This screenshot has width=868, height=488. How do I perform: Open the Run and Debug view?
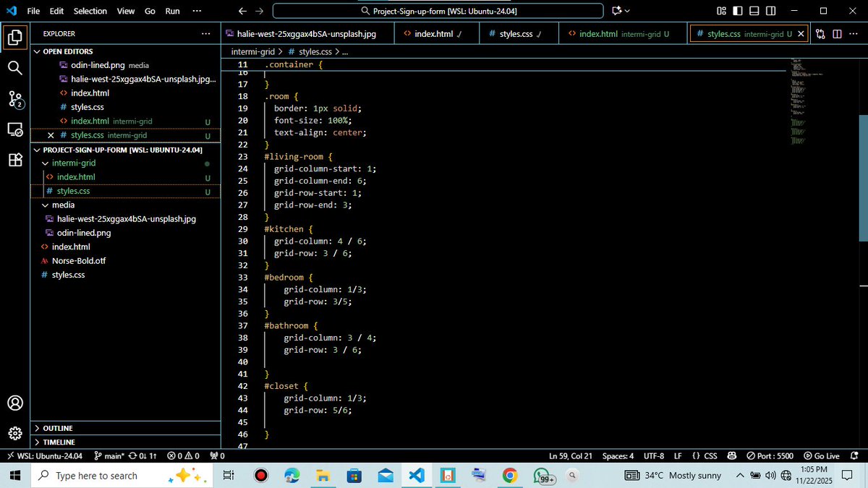[x=15, y=130]
